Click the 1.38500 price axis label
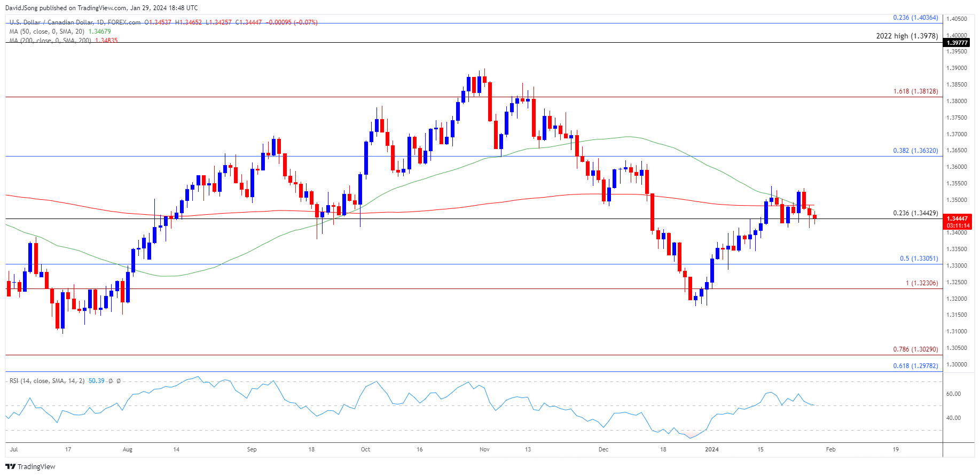 957,84
